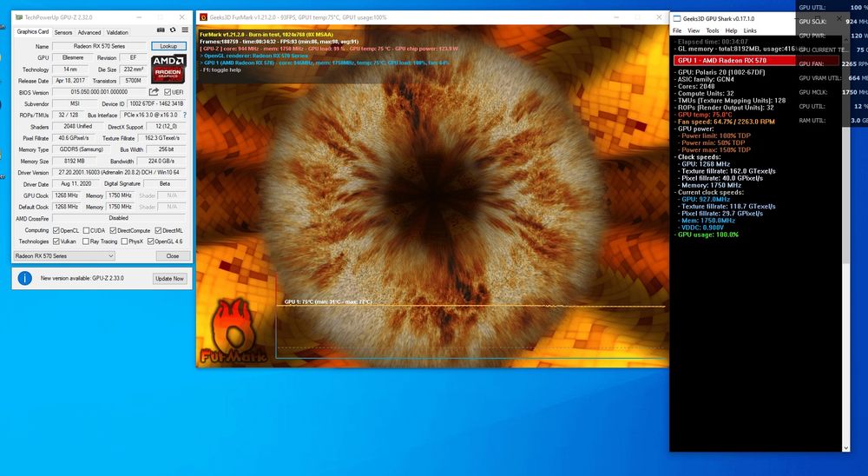Image resolution: width=868 pixels, height=476 pixels.
Task: Click the FurMark flame logo
Action: click(234, 331)
